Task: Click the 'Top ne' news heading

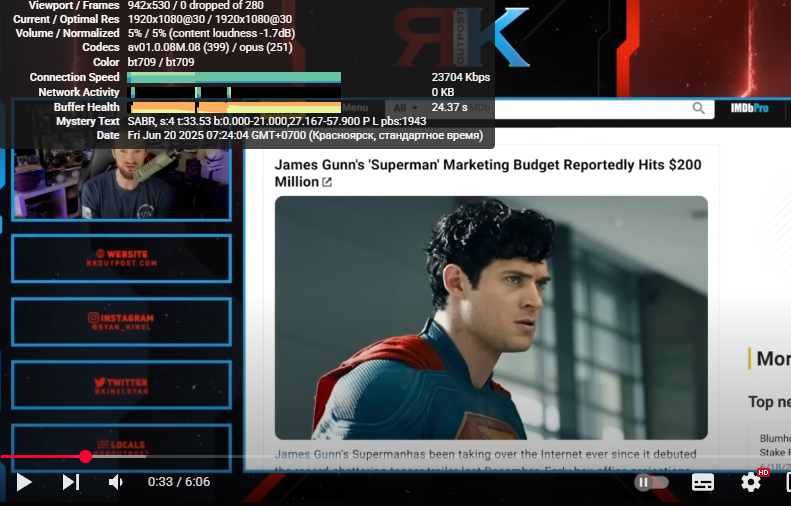Action: click(x=769, y=402)
